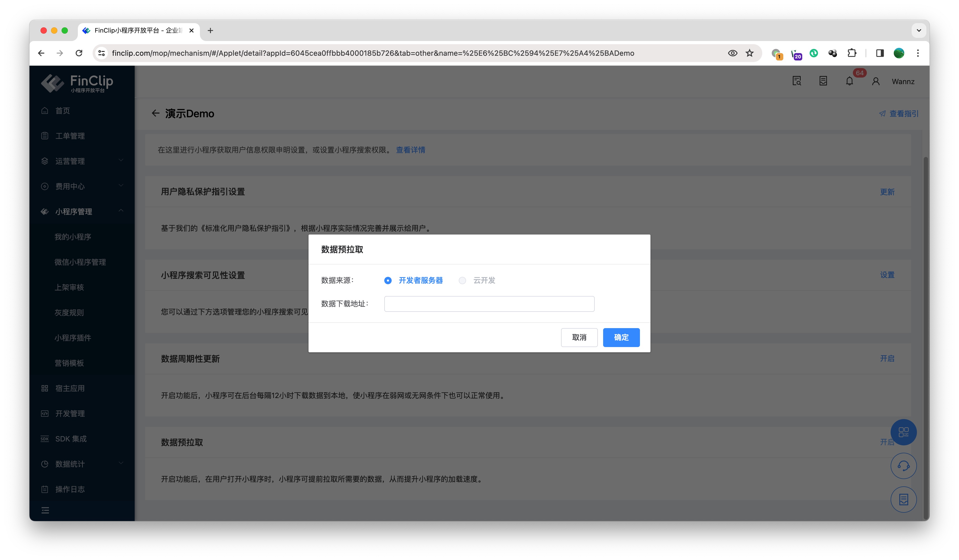Click the user avatar icon next to Wannz
The width and height of the screenshot is (959, 560).
pyautogui.click(x=875, y=82)
